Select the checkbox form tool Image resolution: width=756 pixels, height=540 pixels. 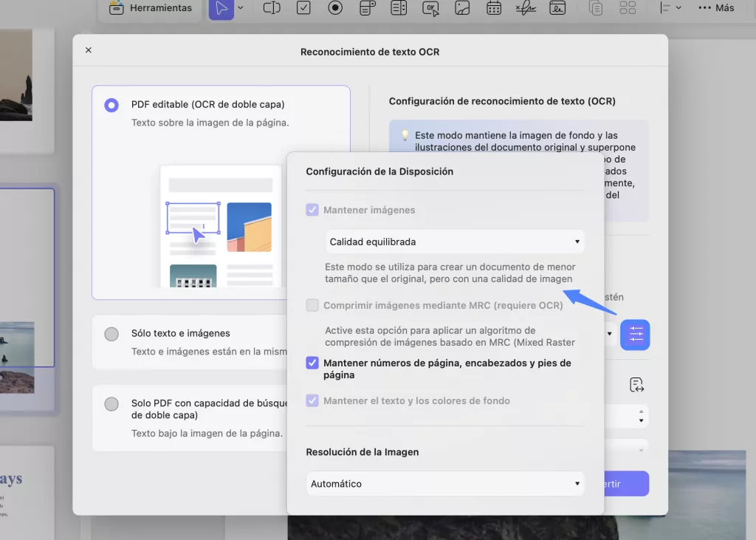(x=303, y=7)
